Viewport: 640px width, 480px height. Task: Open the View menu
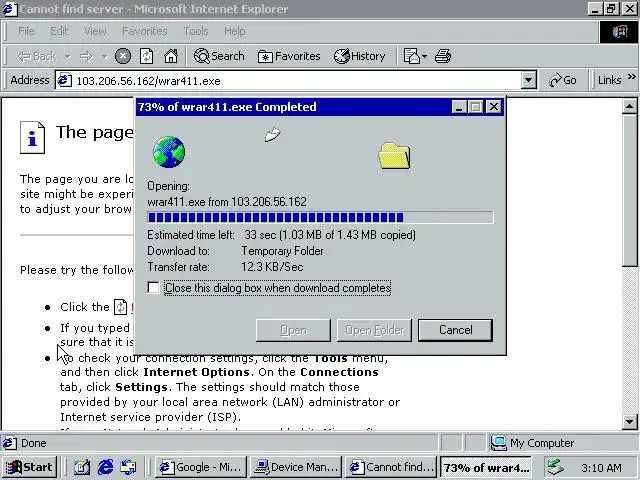(95, 31)
